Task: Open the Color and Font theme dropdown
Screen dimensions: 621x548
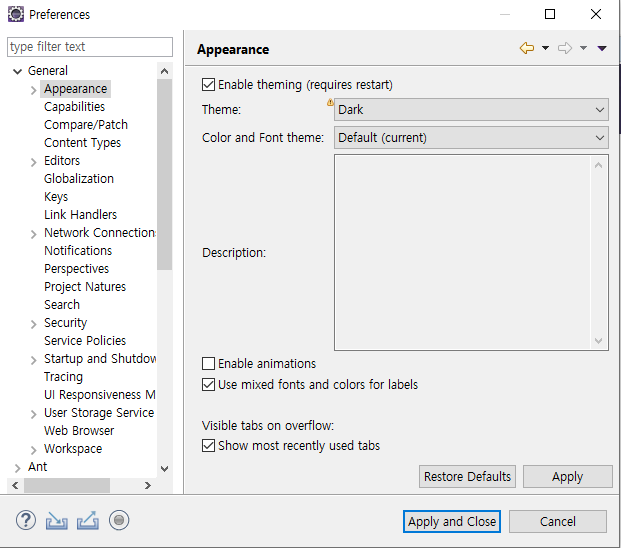Action: pyautogui.click(x=471, y=138)
